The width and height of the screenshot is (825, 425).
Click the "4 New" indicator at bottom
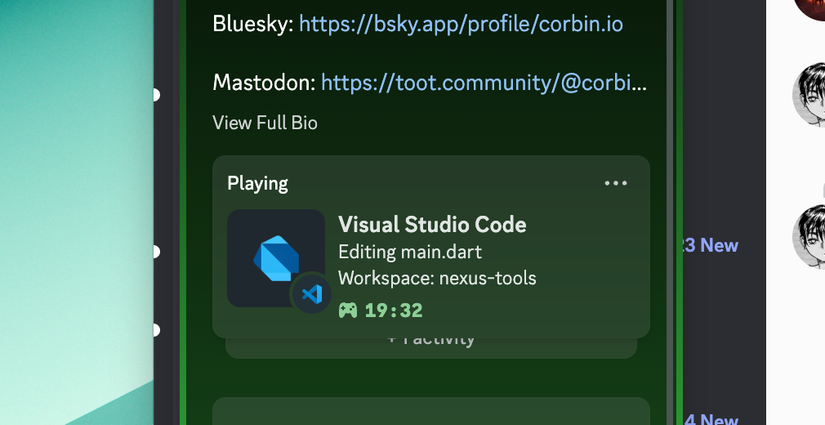[x=711, y=419]
